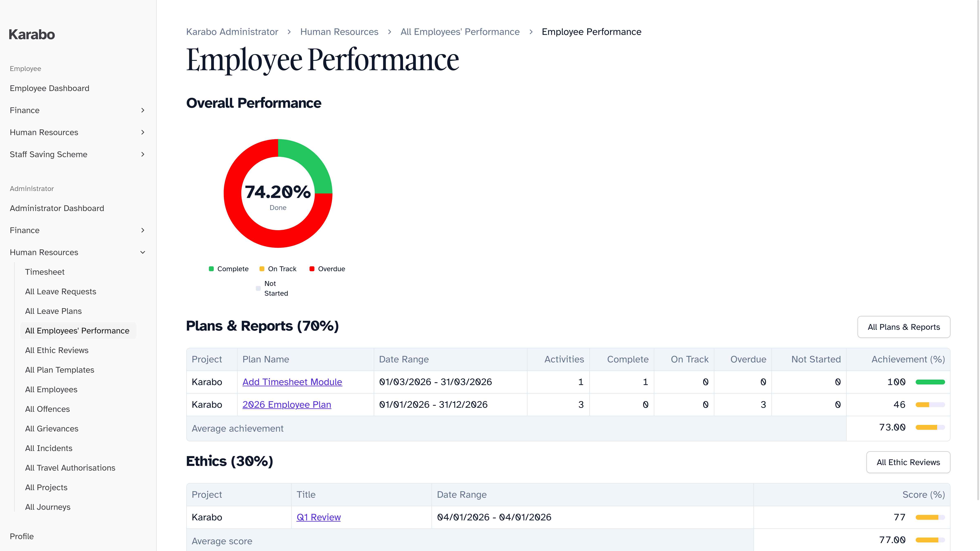Expand Staff Saving Scheme submenu

click(143, 154)
